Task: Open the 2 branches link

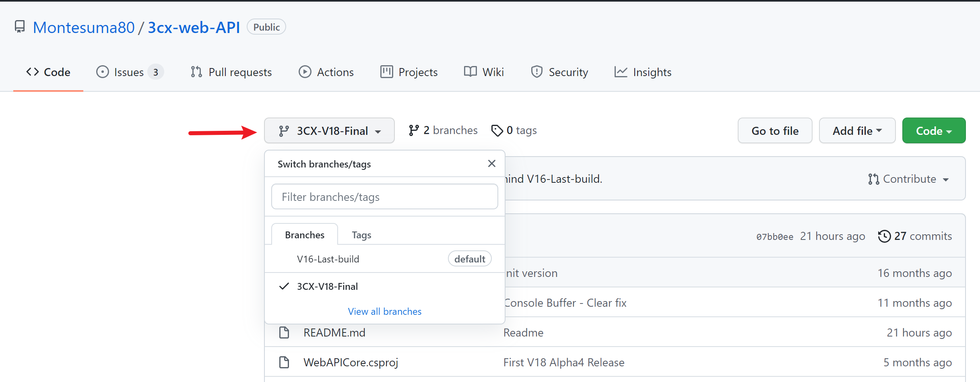Action: tap(443, 130)
